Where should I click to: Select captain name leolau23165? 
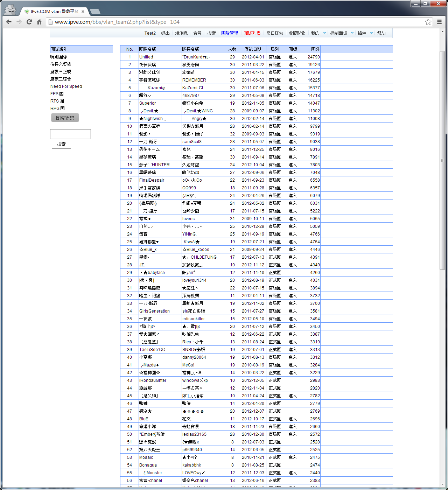(195, 434)
